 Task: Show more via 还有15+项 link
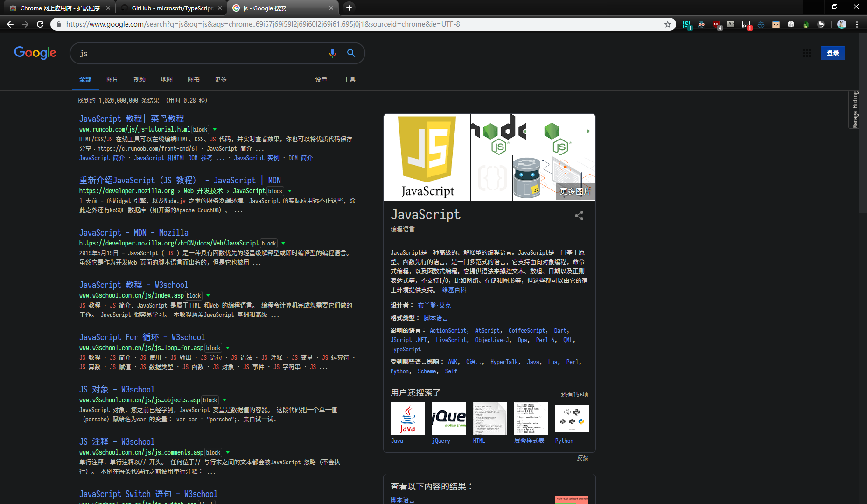point(574,394)
